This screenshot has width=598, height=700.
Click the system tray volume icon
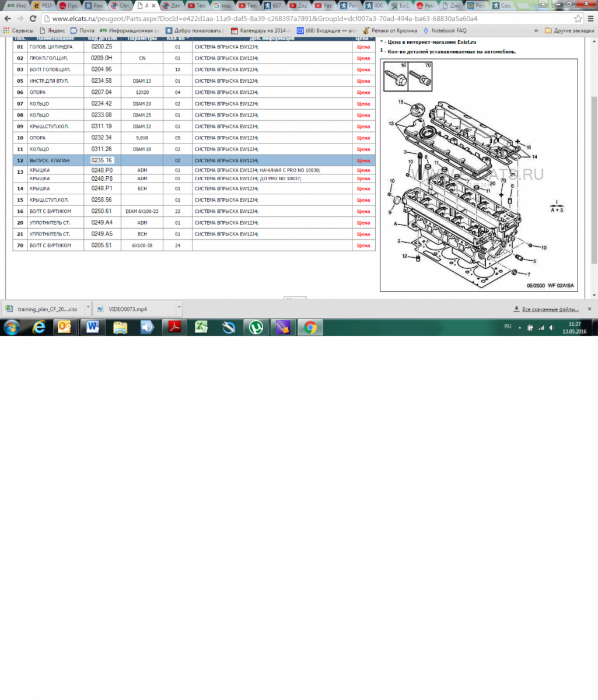[x=552, y=328]
